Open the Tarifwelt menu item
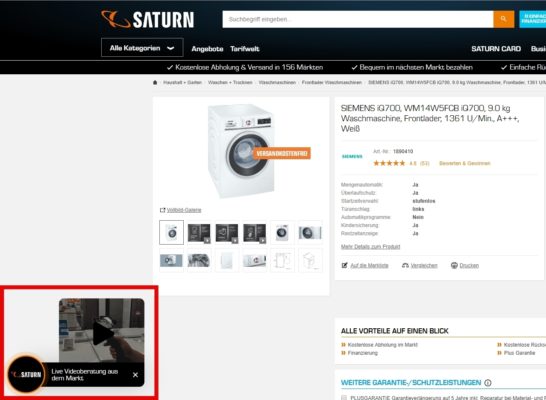 point(244,49)
